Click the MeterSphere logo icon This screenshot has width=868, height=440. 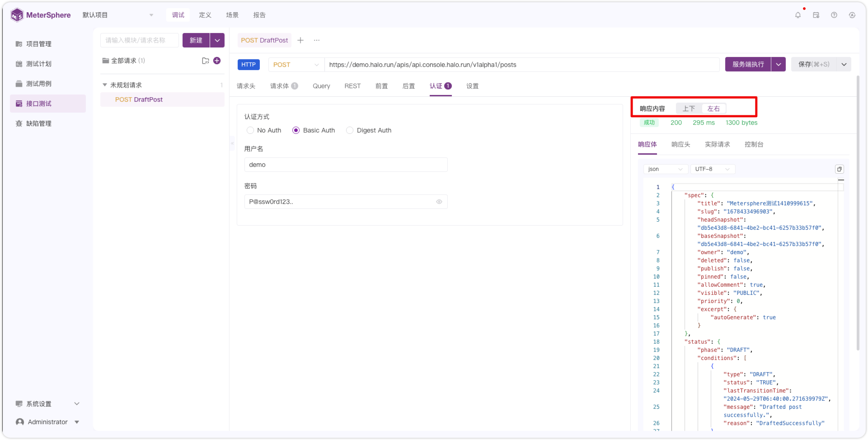[x=17, y=15]
